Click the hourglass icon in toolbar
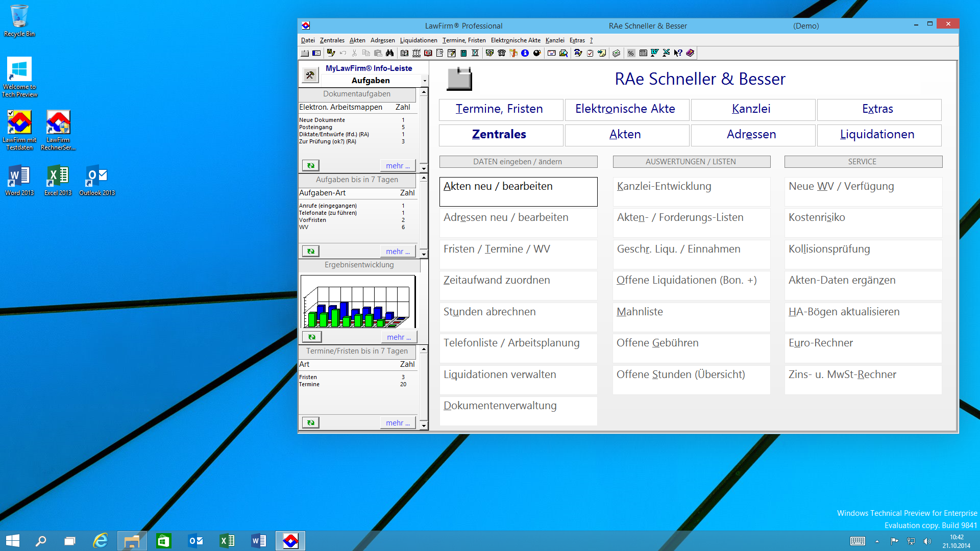Image resolution: width=980 pixels, height=551 pixels. pyautogui.click(x=475, y=53)
